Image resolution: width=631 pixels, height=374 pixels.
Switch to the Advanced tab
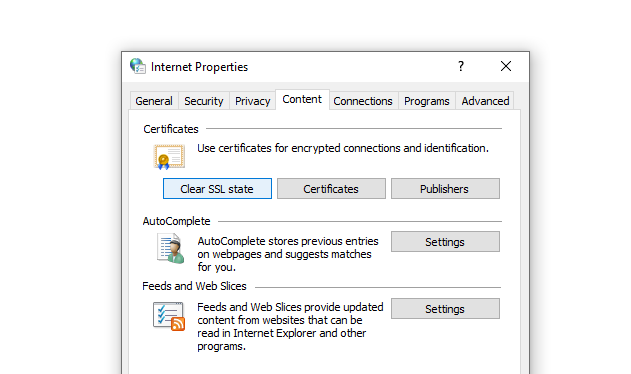485,101
